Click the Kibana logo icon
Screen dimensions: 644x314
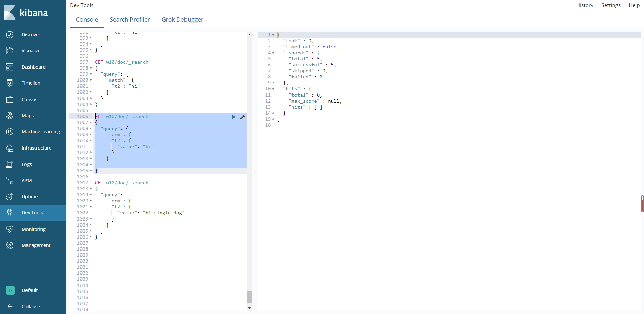pyautogui.click(x=10, y=13)
